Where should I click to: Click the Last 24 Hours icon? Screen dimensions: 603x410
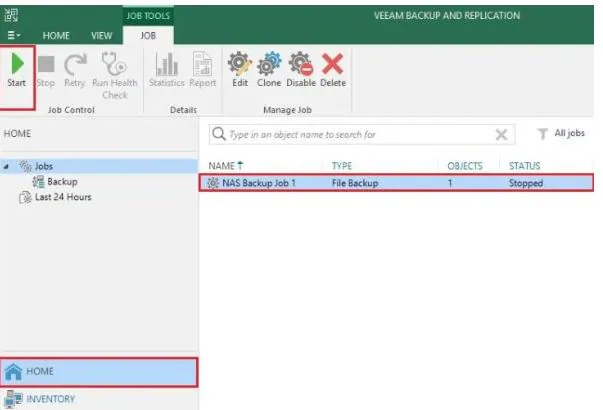[25, 197]
